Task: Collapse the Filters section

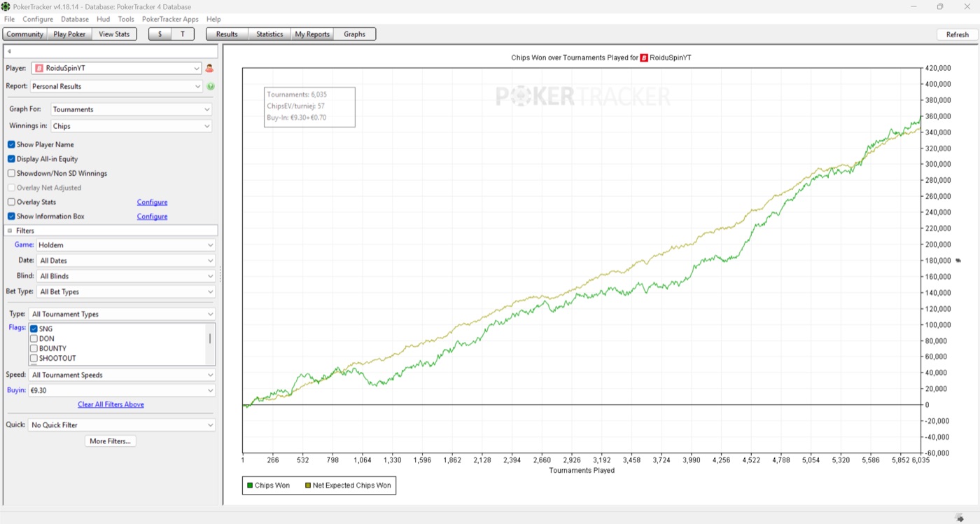Action: [10, 230]
